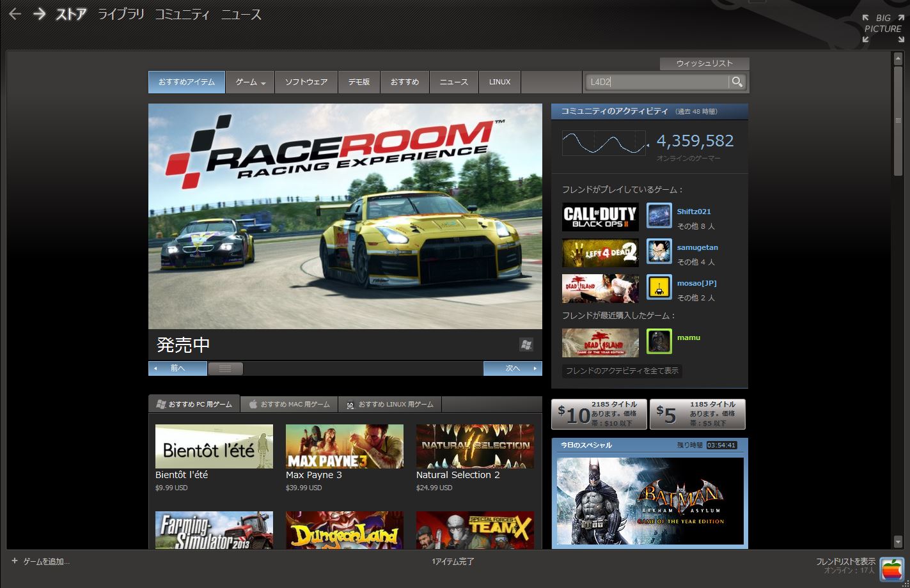910x588 pixels.
Task: Open the Max Payne 3 game thumbnail
Action: click(x=345, y=446)
